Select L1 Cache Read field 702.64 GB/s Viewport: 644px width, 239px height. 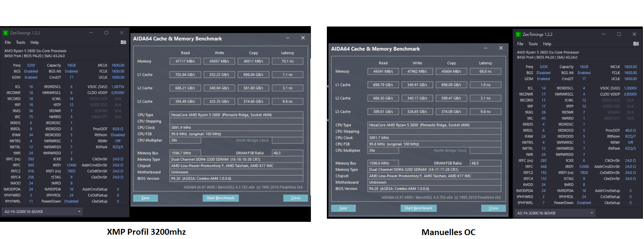click(x=185, y=74)
